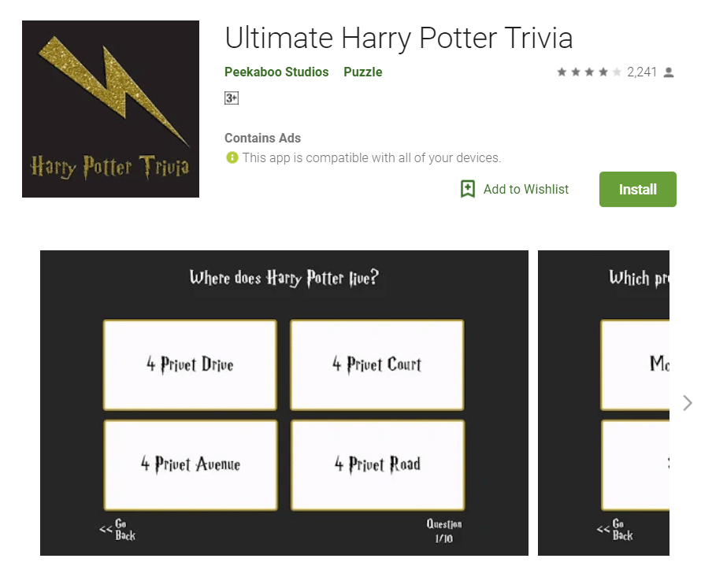701x588 pixels.
Task: Click the star rating icons
Action: coord(589,72)
